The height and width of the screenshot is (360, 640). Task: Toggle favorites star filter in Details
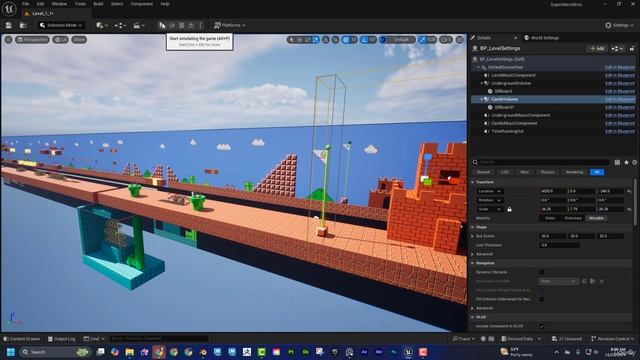(x=626, y=162)
